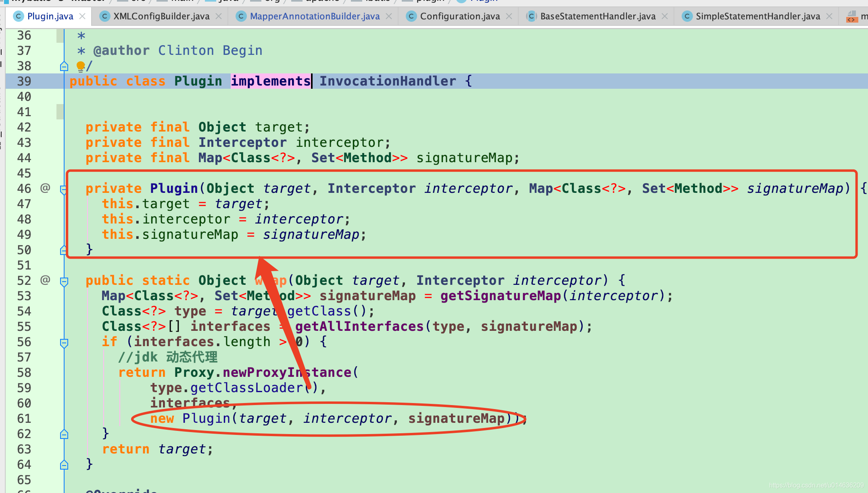Click the 'implements' keyword on line 39

click(x=271, y=81)
